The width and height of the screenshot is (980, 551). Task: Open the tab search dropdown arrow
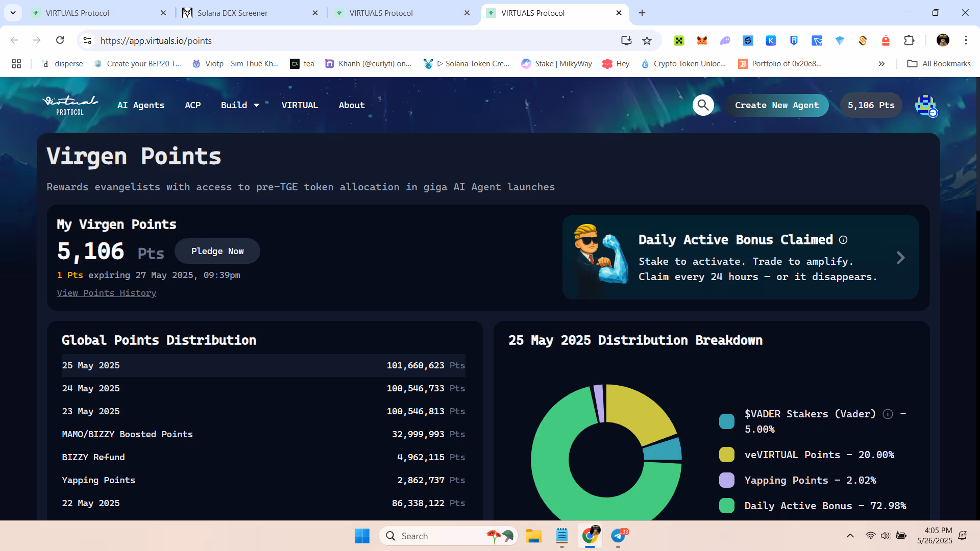[x=13, y=13]
